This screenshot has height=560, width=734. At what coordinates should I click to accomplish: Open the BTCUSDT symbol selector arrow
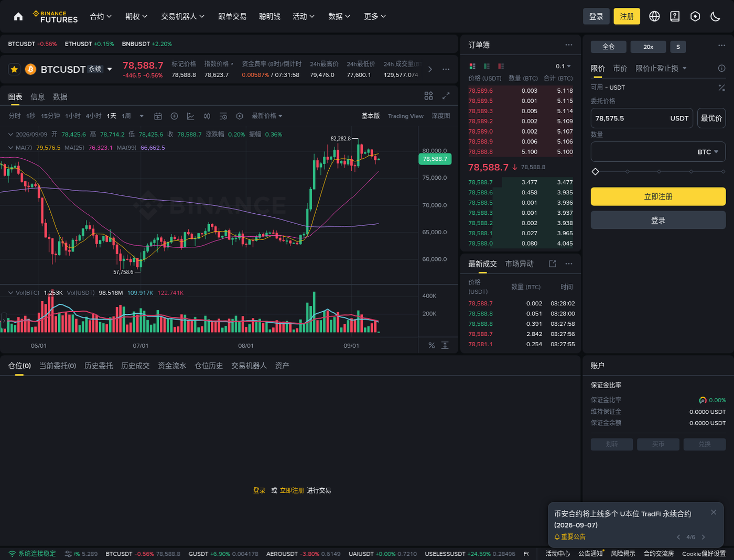(110, 69)
